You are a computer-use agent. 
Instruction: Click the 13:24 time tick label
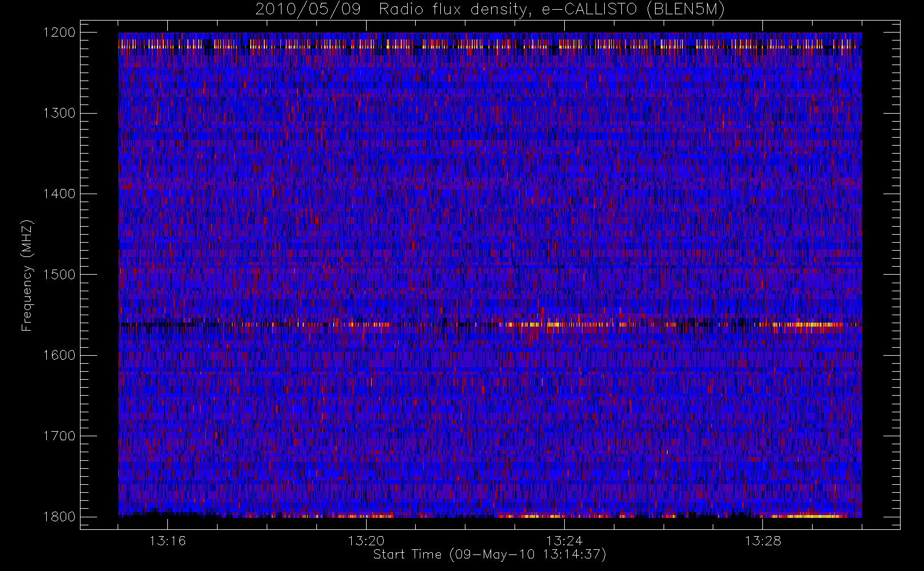(564, 541)
